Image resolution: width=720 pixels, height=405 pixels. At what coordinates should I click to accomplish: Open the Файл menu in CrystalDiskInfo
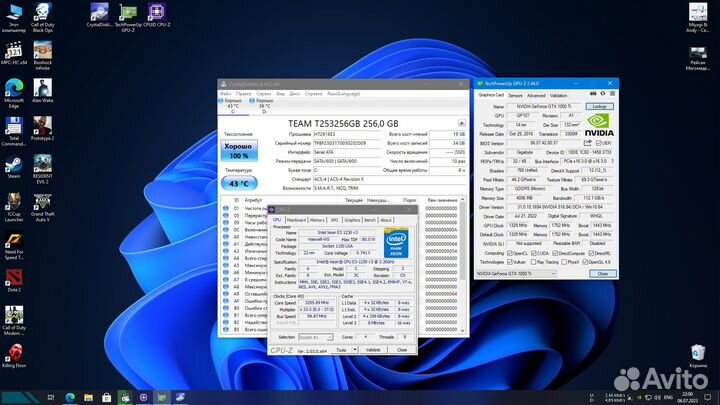pyautogui.click(x=225, y=94)
